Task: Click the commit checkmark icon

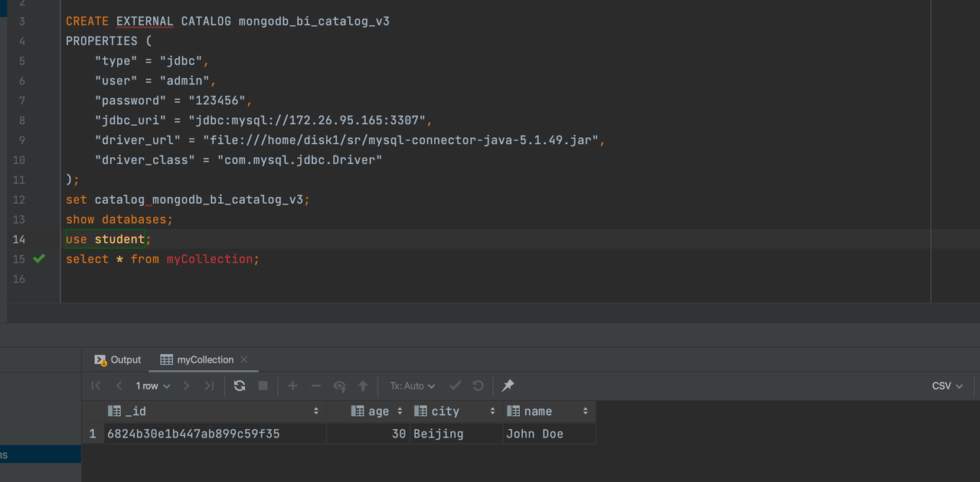Action: click(455, 386)
